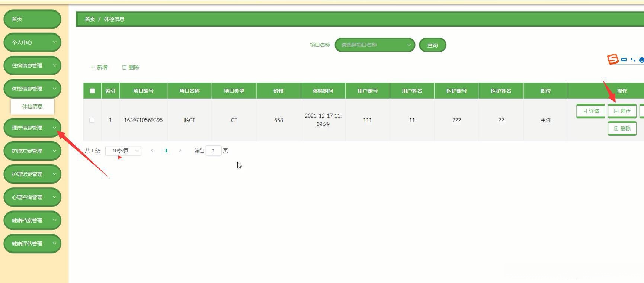Open the 10条/页 page size dropdown
The width and height of the screenshot is (644, 283).
(124, 151)
